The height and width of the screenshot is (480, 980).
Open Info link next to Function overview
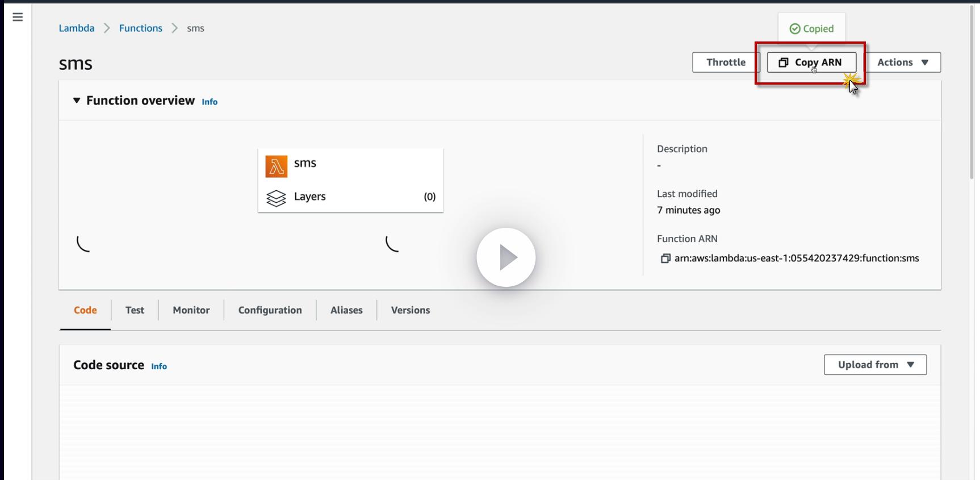[210, 102]
